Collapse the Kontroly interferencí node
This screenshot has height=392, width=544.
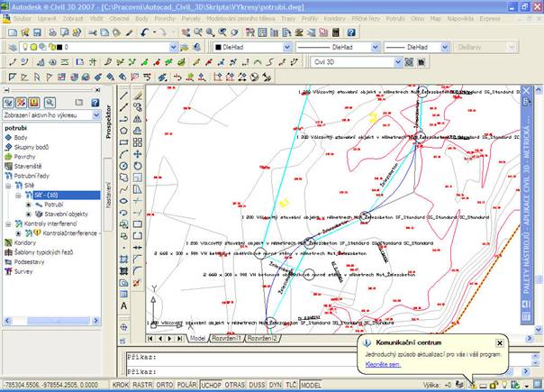tap(8, 224)
